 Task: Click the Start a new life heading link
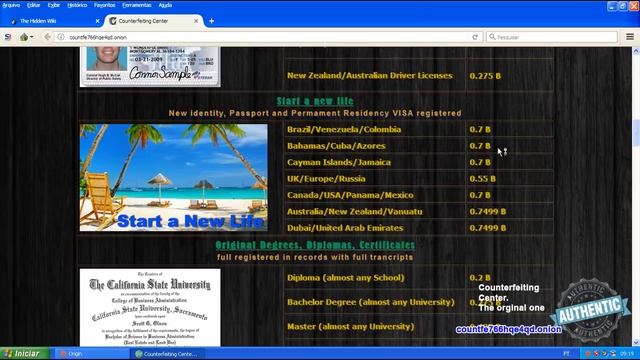tap(315, 101)
